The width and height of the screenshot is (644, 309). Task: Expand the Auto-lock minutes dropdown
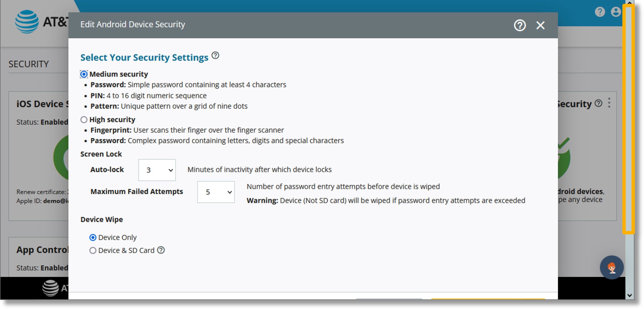click(x=157, y=169)
